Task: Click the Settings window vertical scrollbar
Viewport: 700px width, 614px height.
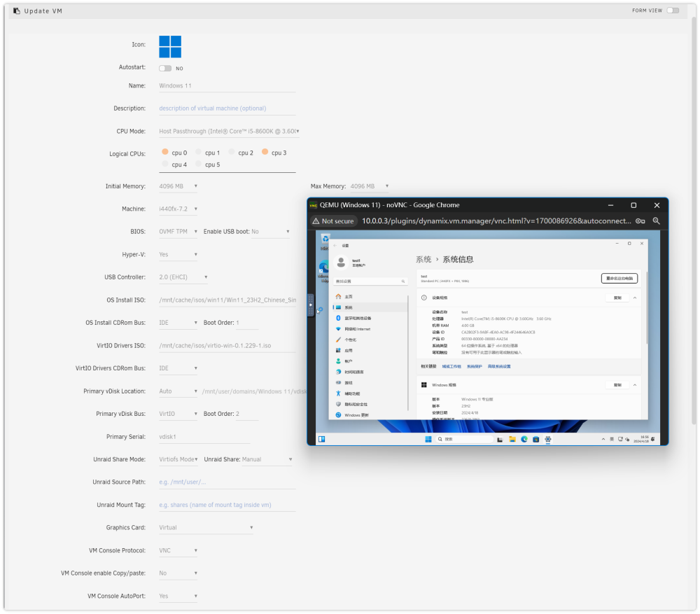Action: point(646,308)
